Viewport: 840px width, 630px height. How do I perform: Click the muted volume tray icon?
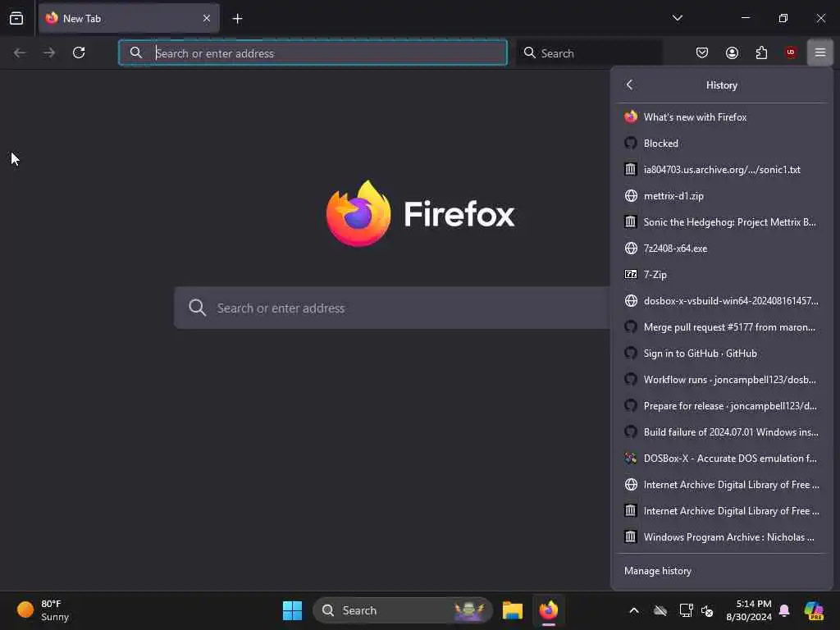[707, 610]
